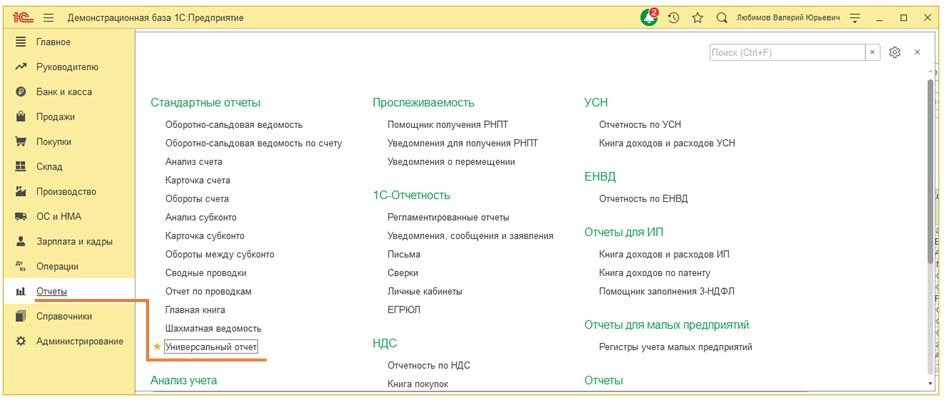Open Уведомления, сообщения и заявления

tap(470, 236)
